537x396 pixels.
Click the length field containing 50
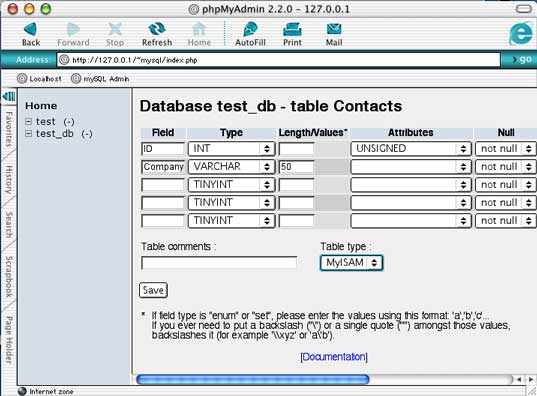coord(297,167)
